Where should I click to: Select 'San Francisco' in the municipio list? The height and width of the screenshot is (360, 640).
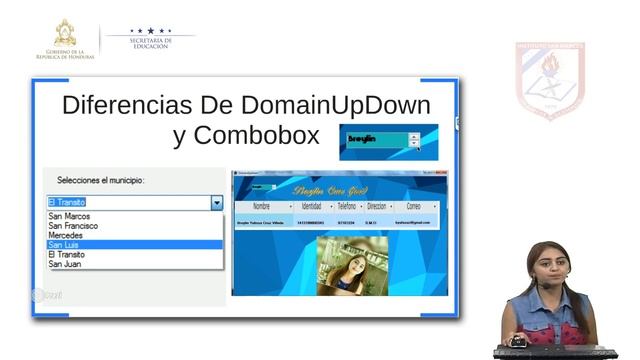pyautogui.click(x=73, y=226)
